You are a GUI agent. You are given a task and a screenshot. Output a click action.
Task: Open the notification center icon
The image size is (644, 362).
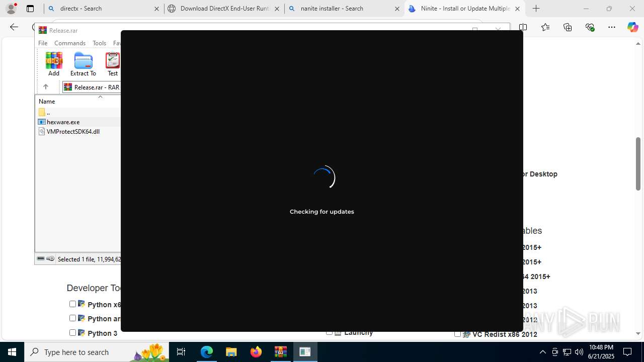pos(627,352)
